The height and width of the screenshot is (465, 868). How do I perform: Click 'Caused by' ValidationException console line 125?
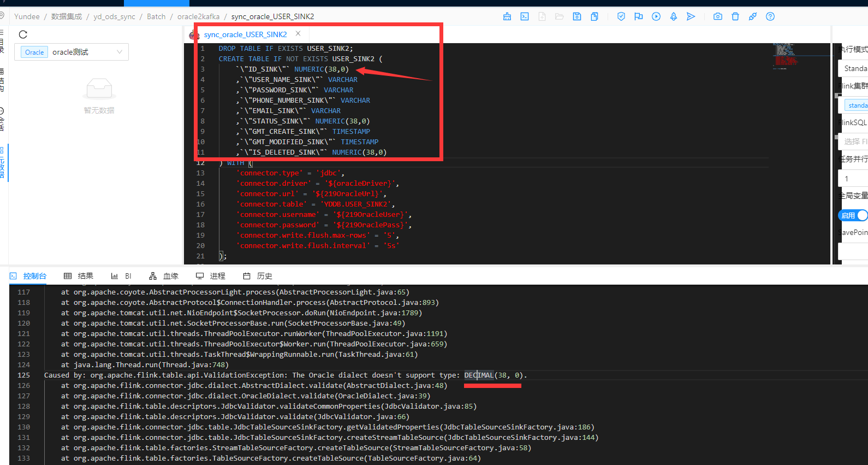286,375
